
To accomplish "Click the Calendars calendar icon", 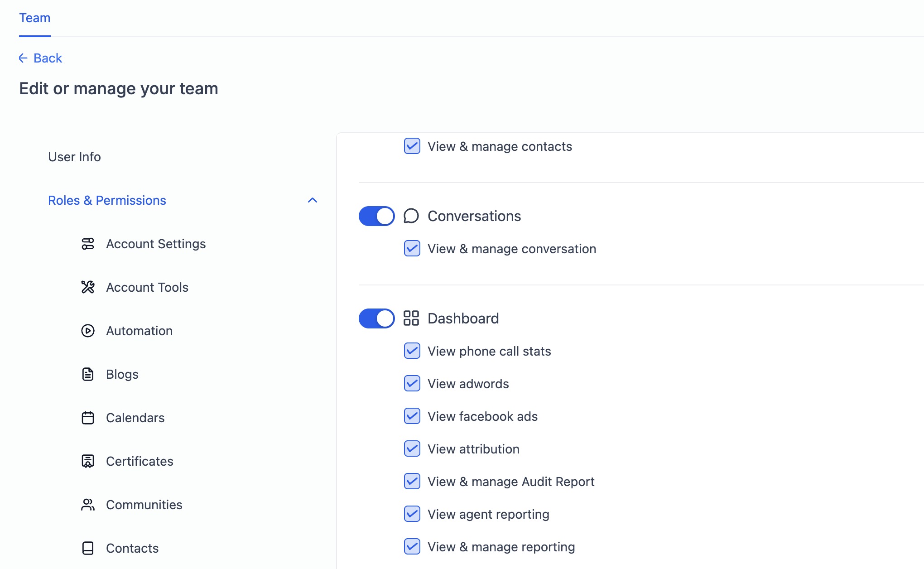I will 88,418.
